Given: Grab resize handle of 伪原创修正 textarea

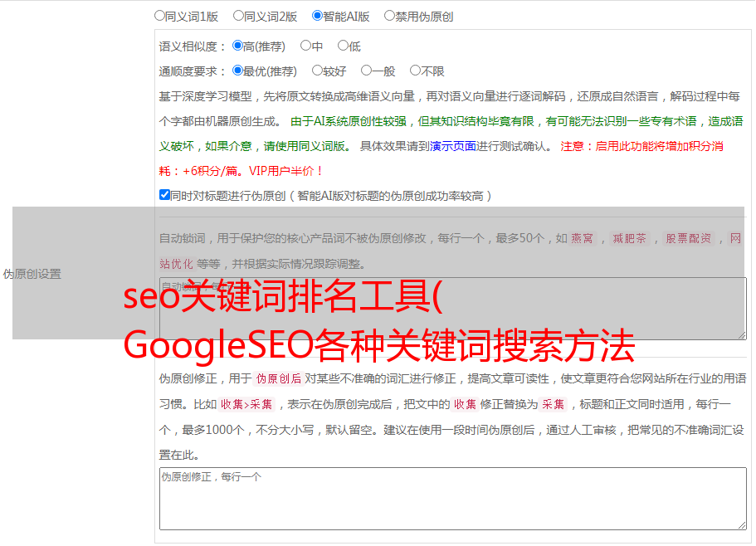Looking at the screenshot, I should [x=742, y=526].
